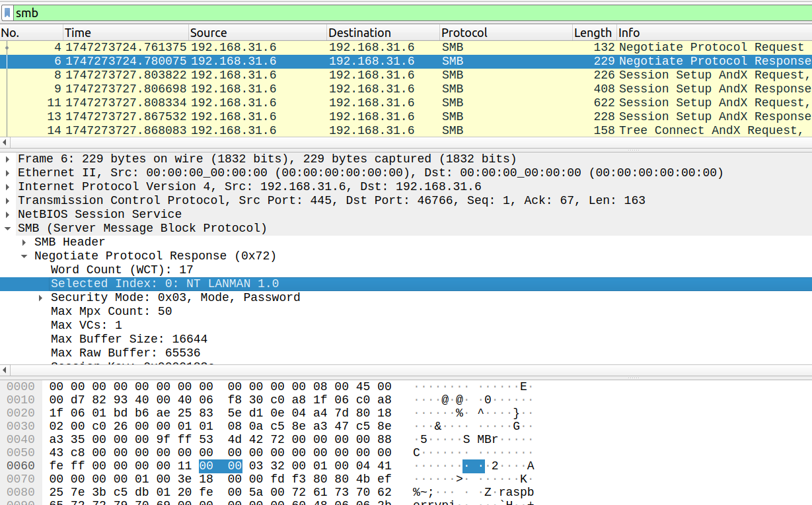The width and height of the screenshot is (812, 505).
Task: Click the raspb ASCII text in bytes pane
Action: (x=516, y=492)
